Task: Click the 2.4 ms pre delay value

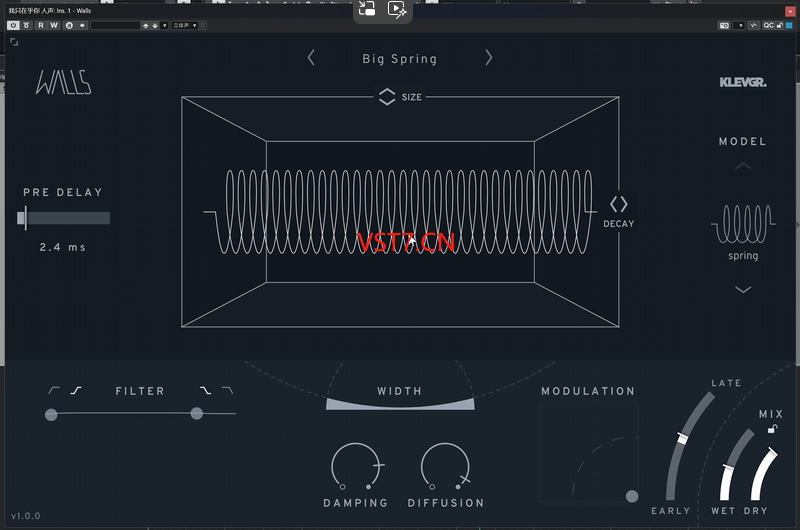Action: click(62, 247)
